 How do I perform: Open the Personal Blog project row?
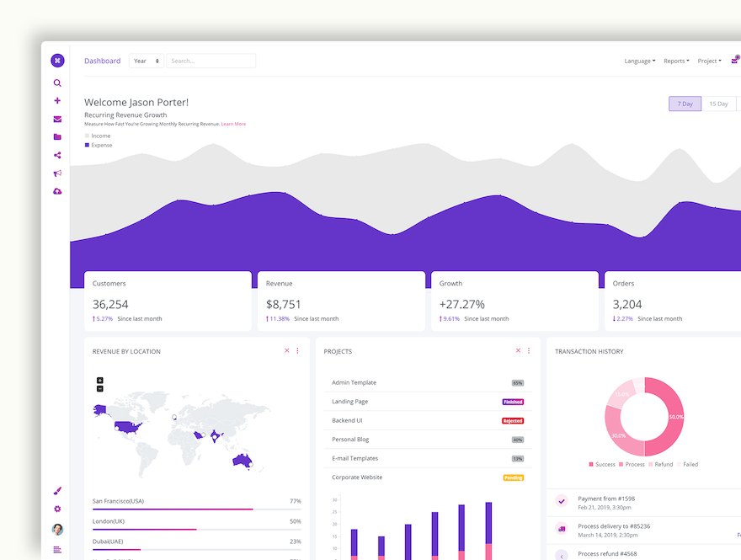click(x=428, y=440)
